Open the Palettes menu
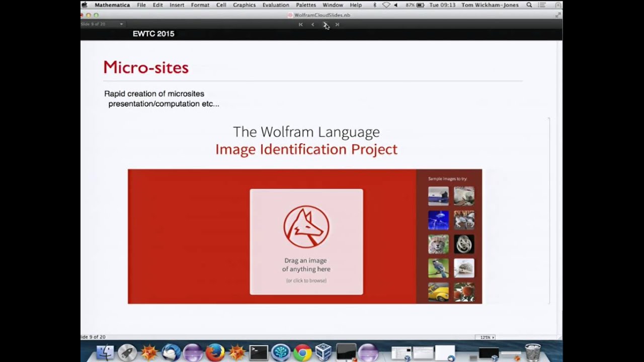 pyautogui.click(x=306, y=5)
